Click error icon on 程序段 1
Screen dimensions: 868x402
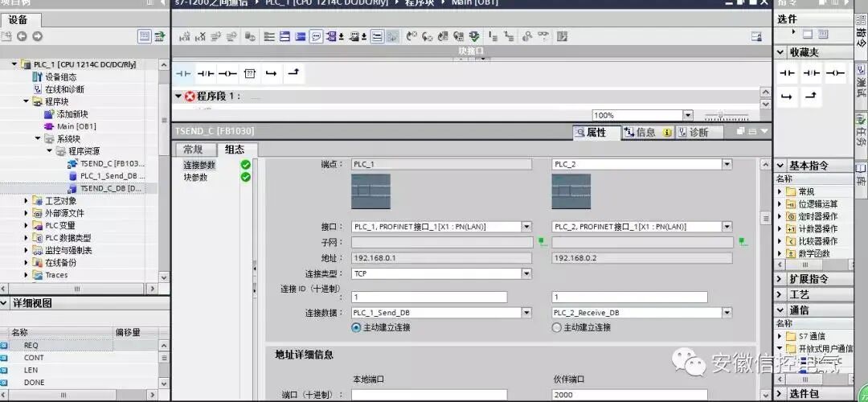tap(190, 96)
